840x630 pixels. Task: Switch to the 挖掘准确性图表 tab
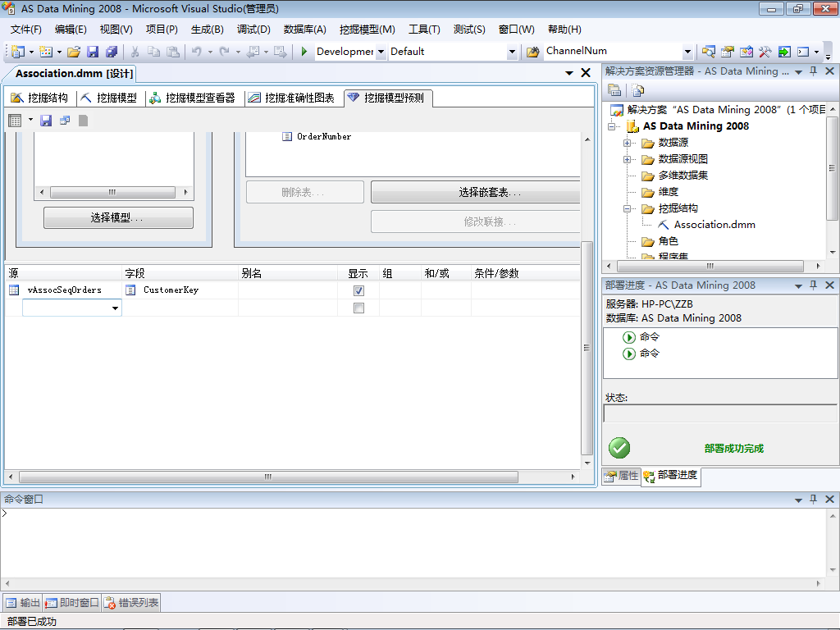[x=291, y=98]
